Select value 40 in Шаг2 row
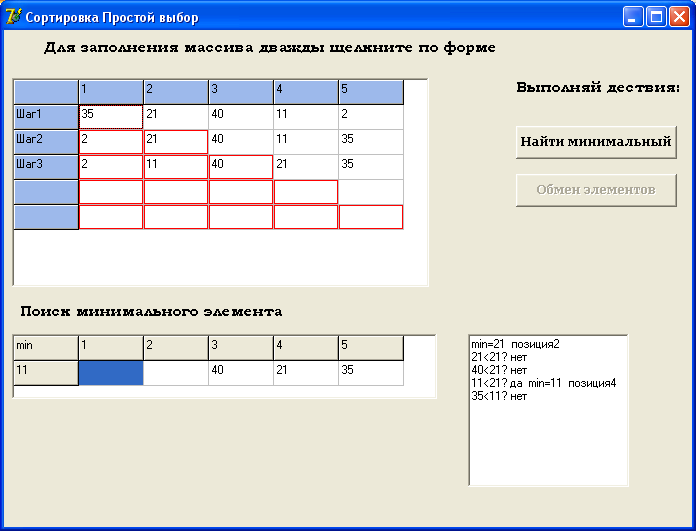Viewport: 696px width, 531px height. coord(241,142)
